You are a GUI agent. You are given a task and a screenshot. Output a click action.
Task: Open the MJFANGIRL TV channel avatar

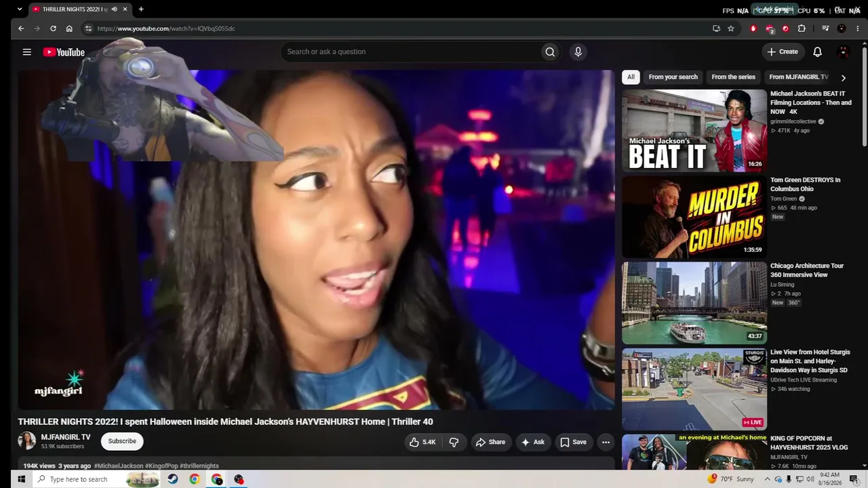point(26,441)
